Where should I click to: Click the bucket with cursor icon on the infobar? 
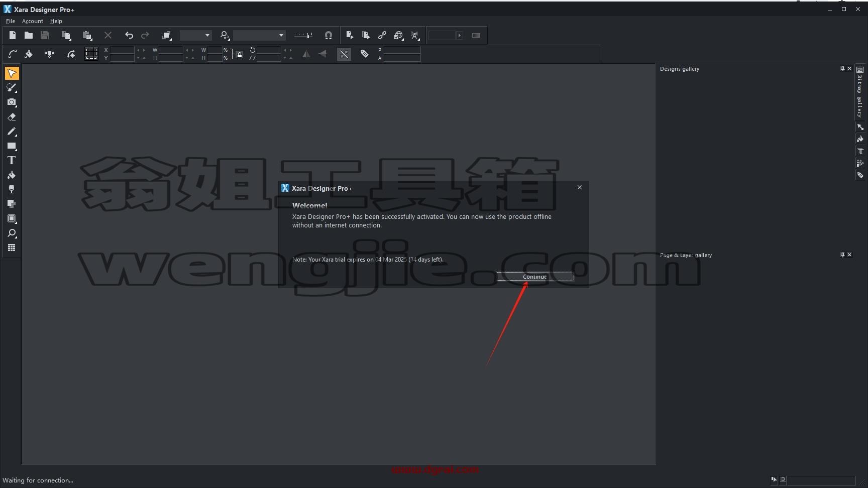pos(29,54)
